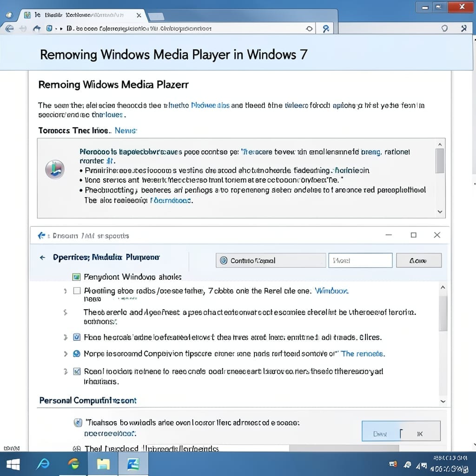Screen dimensions: 476x476
Task: Click the taskbar clock and date
Action: pos(450,463)
